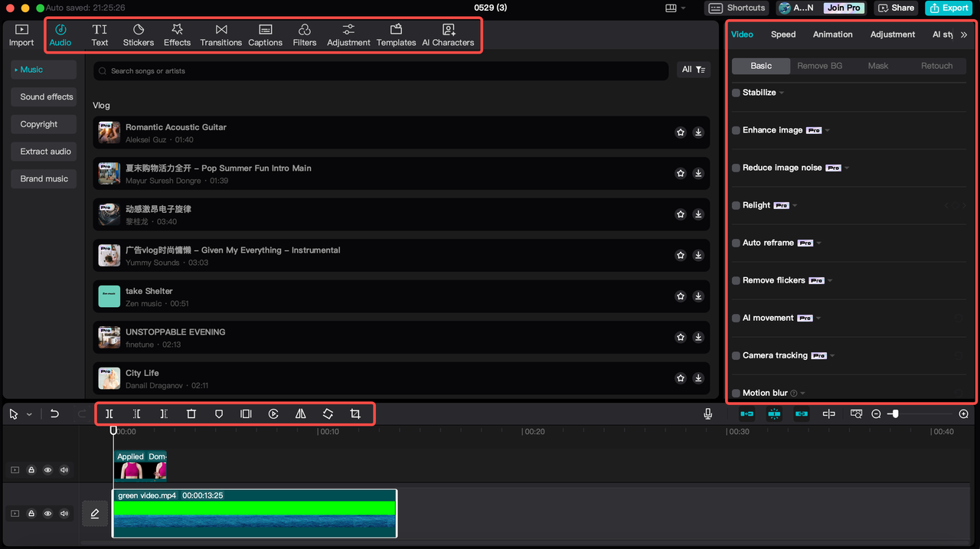This screenshot has height=549, width=980.
Task: Download Romantic Acoustic Guitar track
Action: tap(698, 132)
